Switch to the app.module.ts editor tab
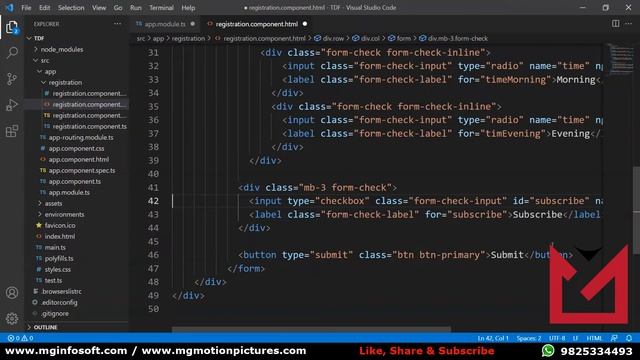 tap(165, 24)
